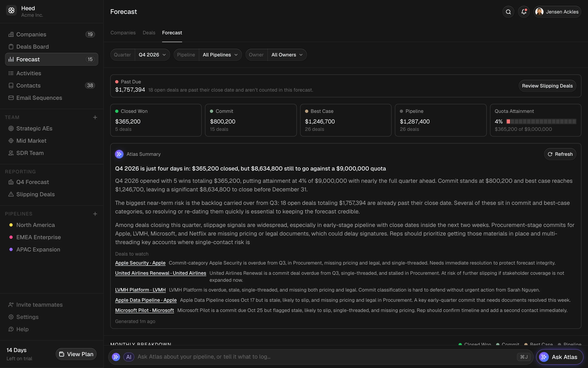Screen dimensions: 588x368
Task: Click Review Slipping Deals button
Action: pos(547,86)
